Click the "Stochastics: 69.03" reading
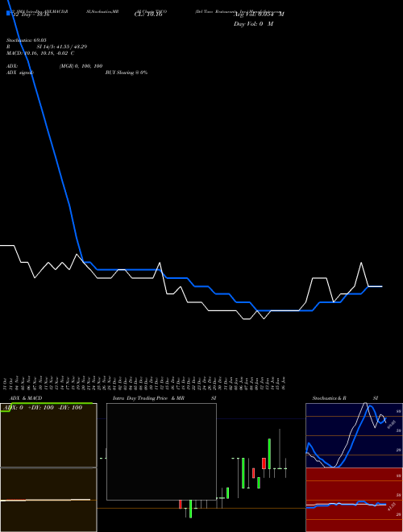The image size is (403, 532). coord(27,40)
